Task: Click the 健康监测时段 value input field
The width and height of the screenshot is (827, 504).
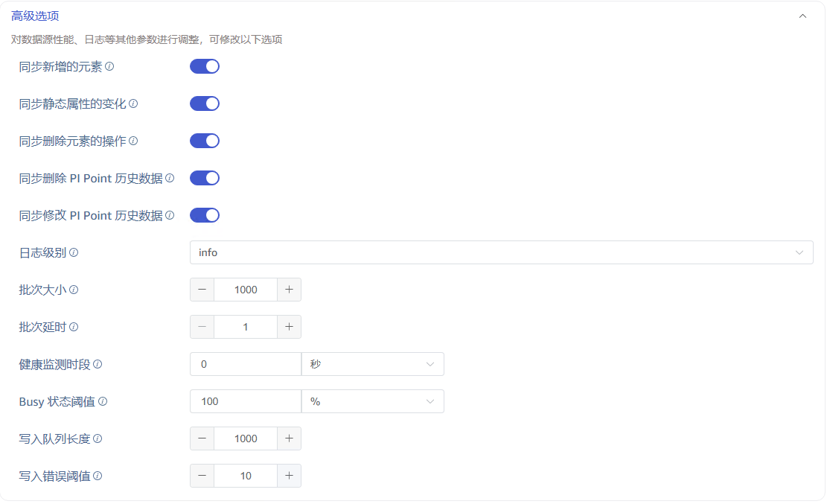Action: click(x=246, y=364)
